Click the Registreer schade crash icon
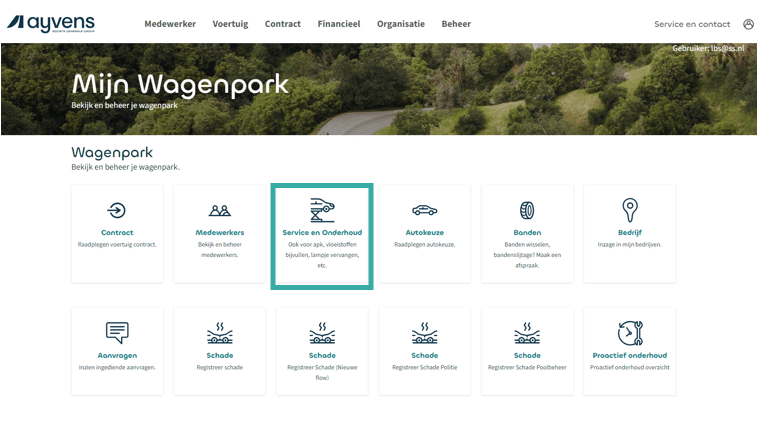This screenshot has height=429, width=763. point(219,333)
